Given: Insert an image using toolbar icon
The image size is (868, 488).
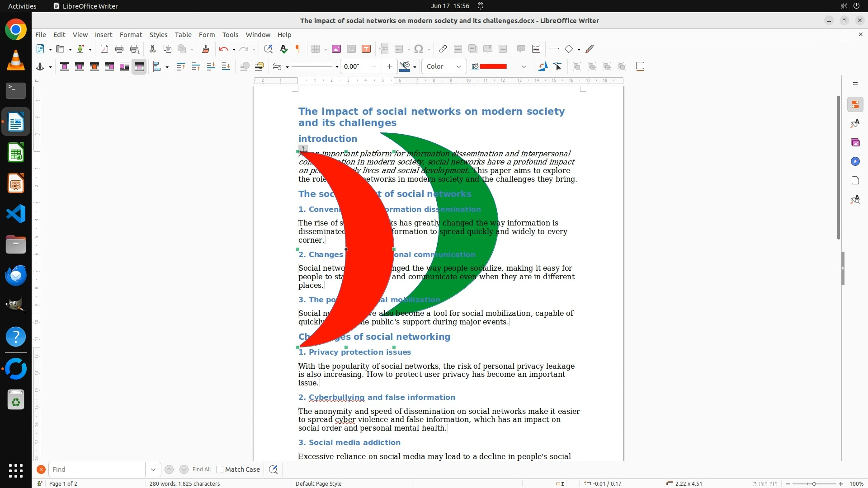Looking at the screenshot, I should (336, 49).
